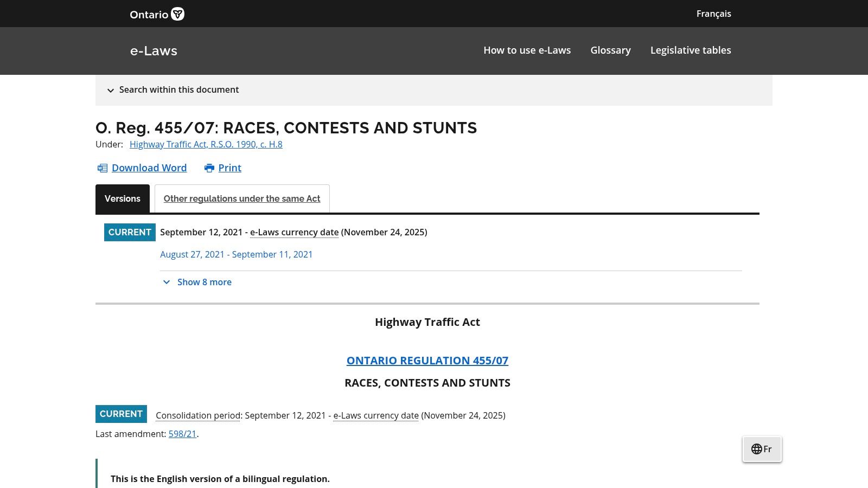
Task: Open last amendment 598/21
Action: (182, 434)
